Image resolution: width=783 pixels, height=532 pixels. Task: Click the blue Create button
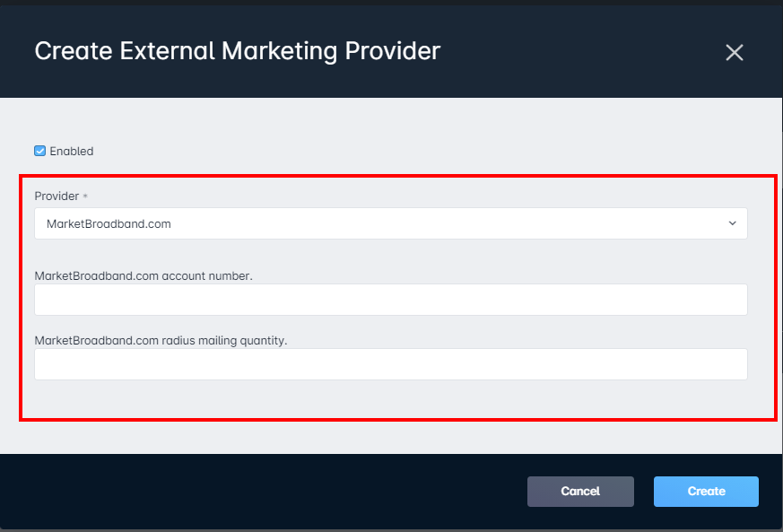coord(706,491)
